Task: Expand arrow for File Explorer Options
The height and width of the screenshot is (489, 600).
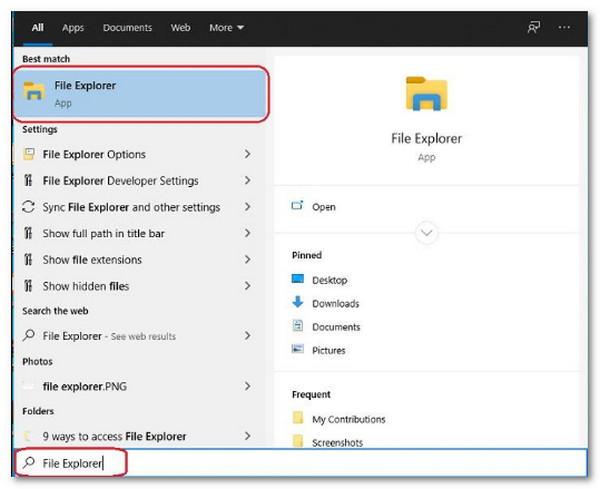Action: click(248, 154)
